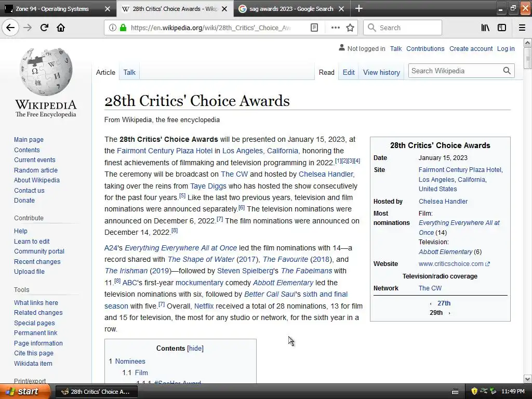Open www.criticschoice.com external link
The image size is (532, 399).
pyautogui.click(x=454, y=263)
